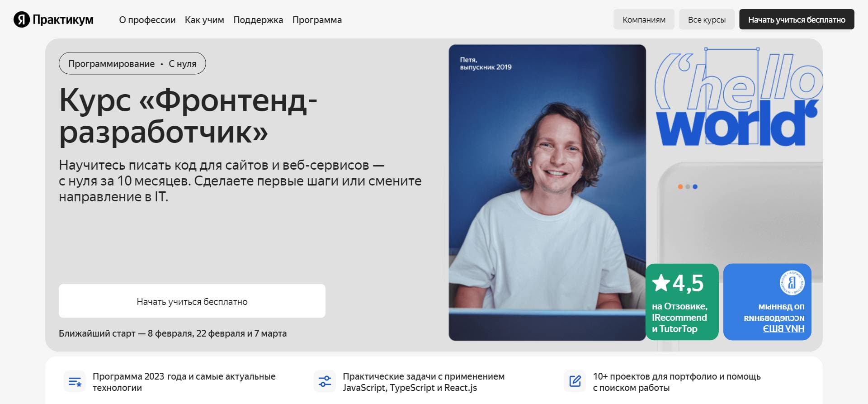Open the Поддержка navigation link
The height and width of the screenshot is (404, 868).
(258, 20)
